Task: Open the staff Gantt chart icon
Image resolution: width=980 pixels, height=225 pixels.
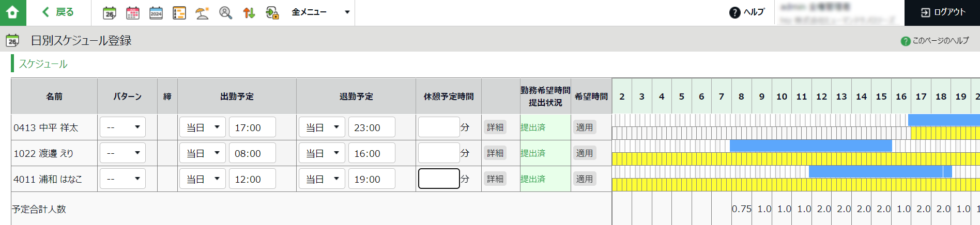Action: [179, 13]
